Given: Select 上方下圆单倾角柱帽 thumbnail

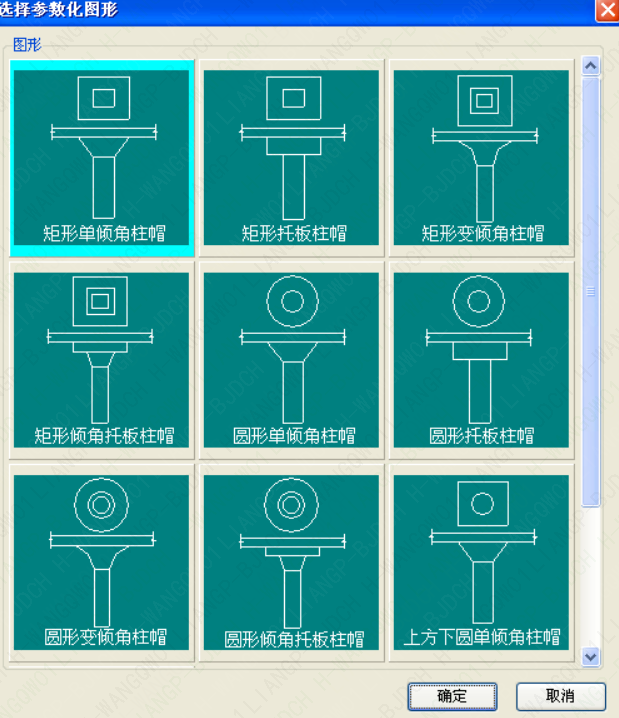Looking at the screenshot, I should click(481, 563).
